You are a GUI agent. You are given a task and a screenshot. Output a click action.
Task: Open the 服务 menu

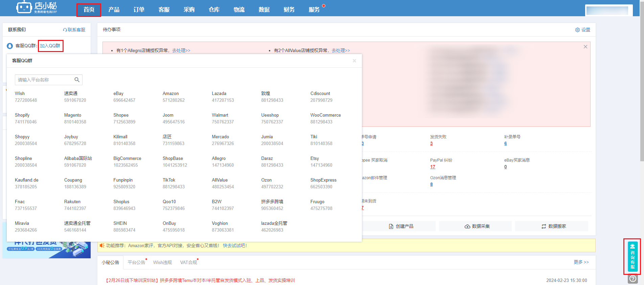click(314, 10)
